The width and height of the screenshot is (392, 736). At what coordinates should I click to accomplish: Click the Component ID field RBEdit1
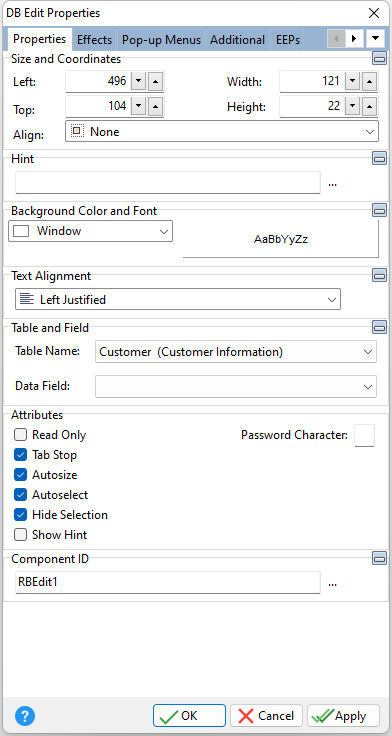[x=168, y=583]
